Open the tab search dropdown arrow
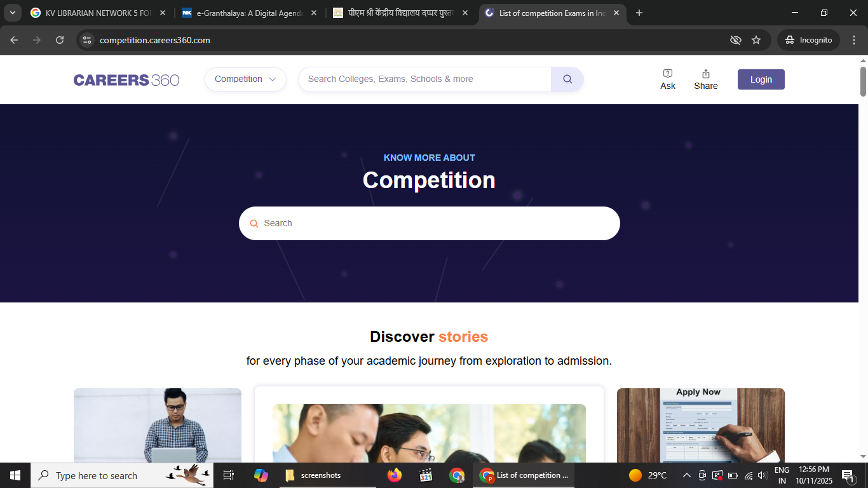 coord(12,13)
